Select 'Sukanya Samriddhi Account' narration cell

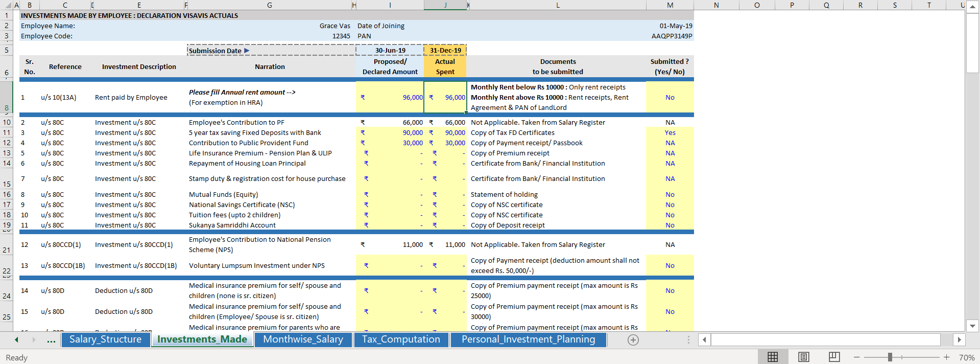(270, 225)
